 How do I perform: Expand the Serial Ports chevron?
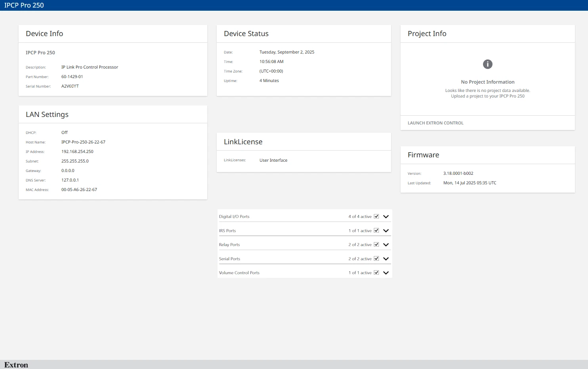point(386,259)
